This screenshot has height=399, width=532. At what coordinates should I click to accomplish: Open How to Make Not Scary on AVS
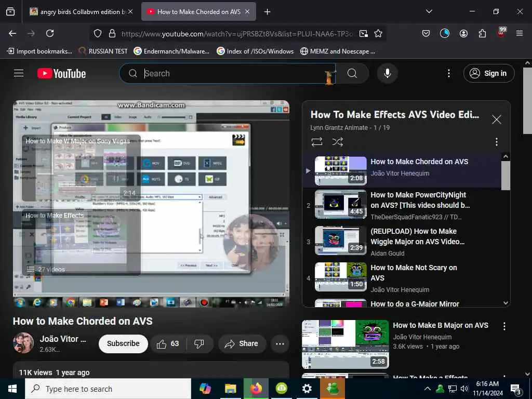(402, 277)
